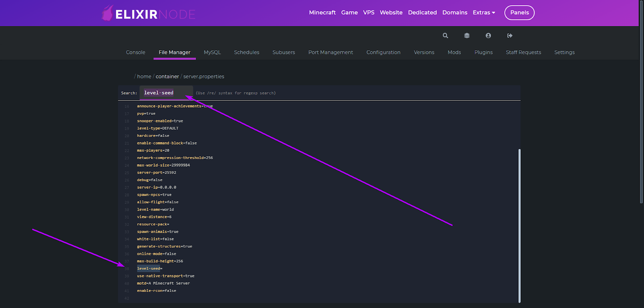Select the level-type=DEFAULT line
Image resolution: width=644 pixels, height=308 pixels.
point(158,128)
